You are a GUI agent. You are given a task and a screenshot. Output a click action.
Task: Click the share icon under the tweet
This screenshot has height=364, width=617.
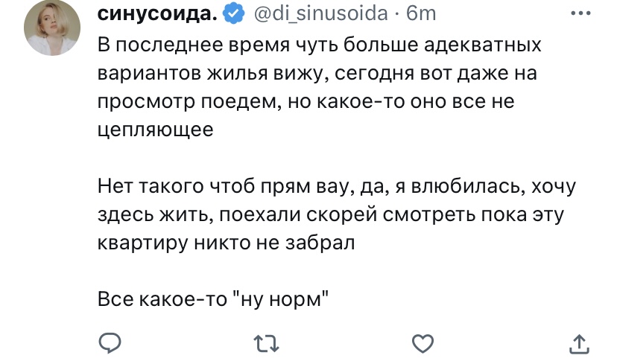(x=579, y=343)
